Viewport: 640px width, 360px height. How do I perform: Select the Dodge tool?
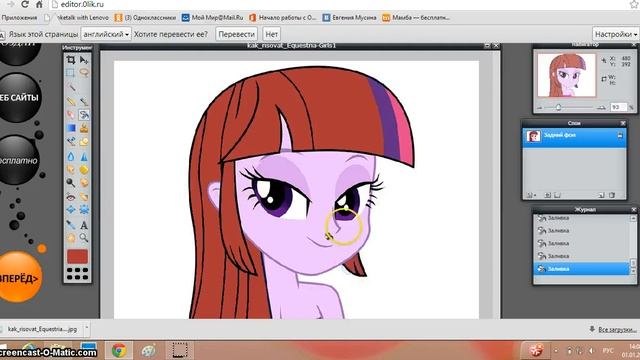click(x=71, y=182)
